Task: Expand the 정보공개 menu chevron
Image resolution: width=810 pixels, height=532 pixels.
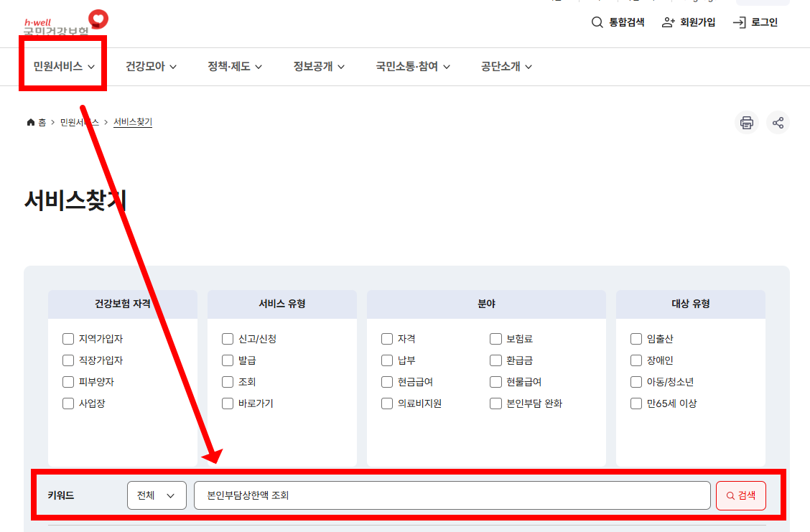Action: point(341,66)
